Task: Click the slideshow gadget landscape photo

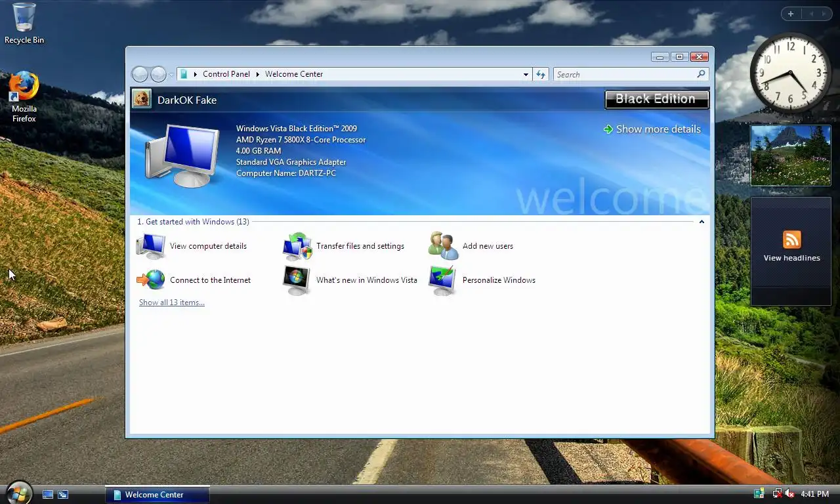Action: pos(791,156)
